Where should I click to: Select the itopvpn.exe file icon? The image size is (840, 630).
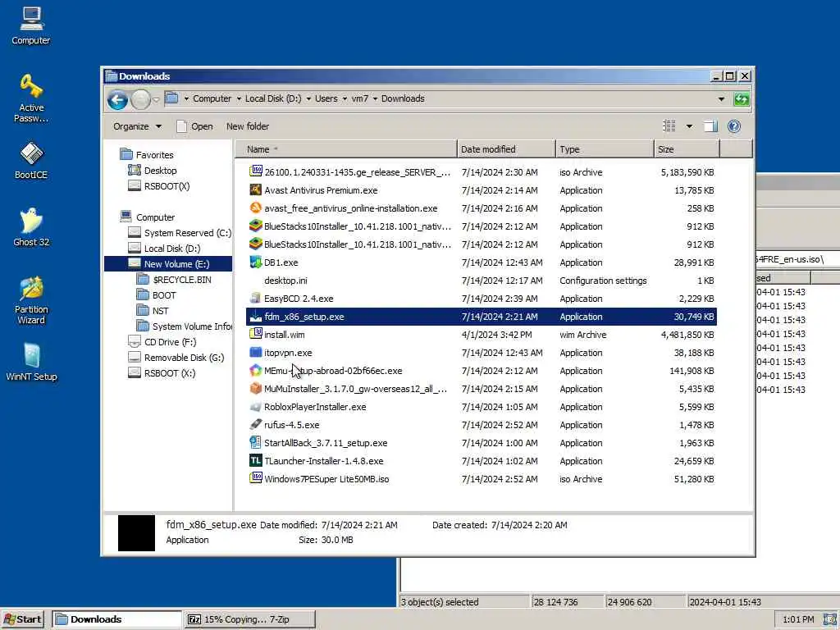pyautogui.click(x=256, y=353)
